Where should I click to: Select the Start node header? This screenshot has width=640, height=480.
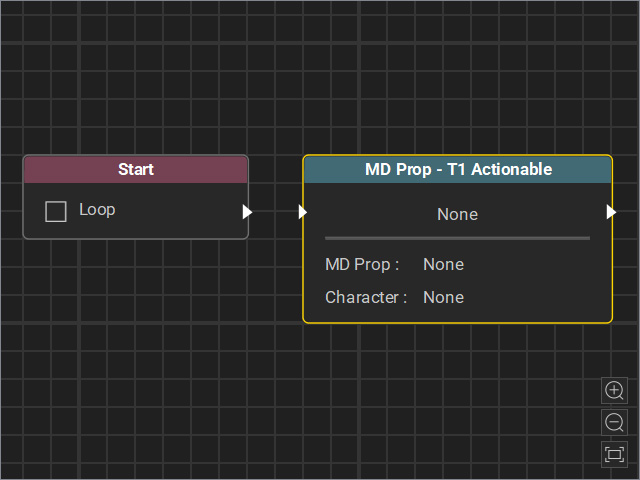136,169
